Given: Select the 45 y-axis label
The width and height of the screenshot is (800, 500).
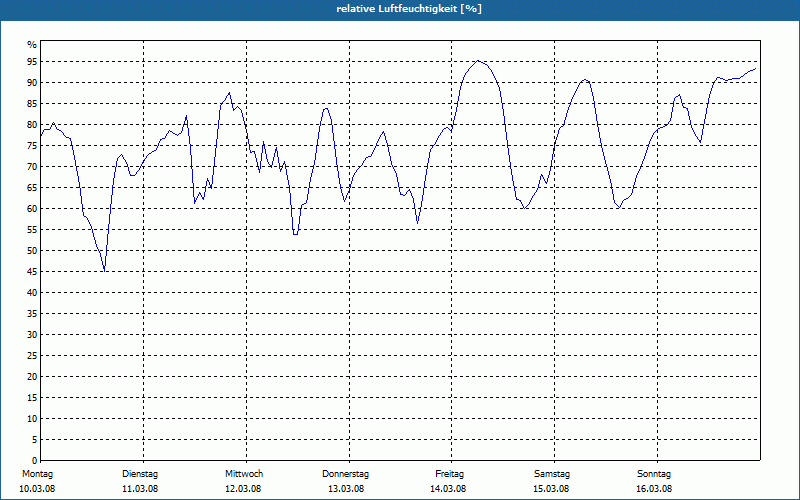Looking at the screenshot, I should 32,271.
